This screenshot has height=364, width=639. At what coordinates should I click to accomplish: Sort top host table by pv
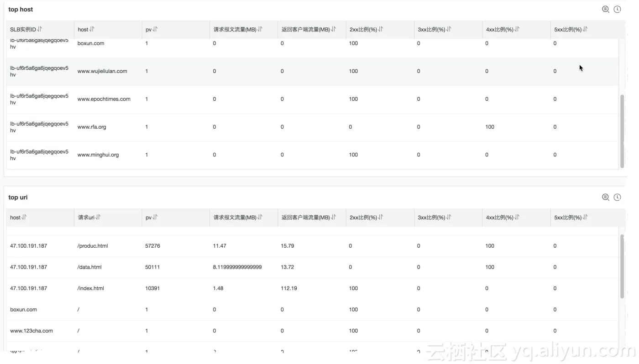coord(155,29)
